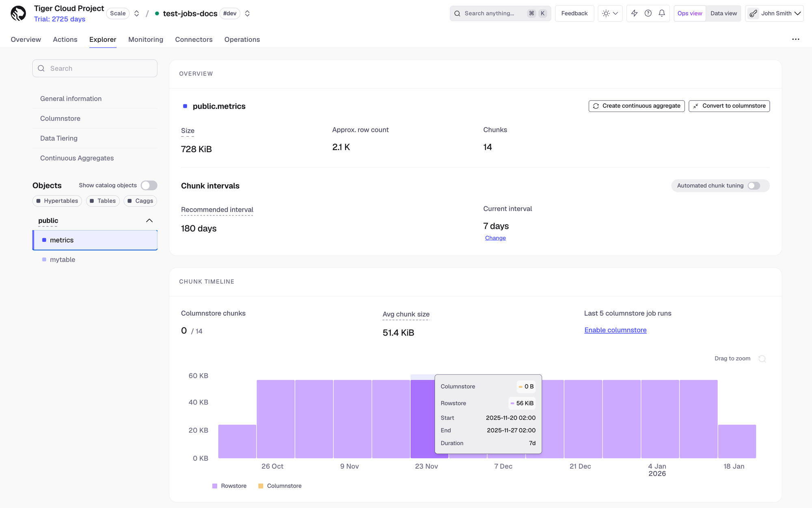Image resolution: width=812 pixels, height=508 pixels.
Task: Click the sidebar Search input field
Action: coord(95,69)
